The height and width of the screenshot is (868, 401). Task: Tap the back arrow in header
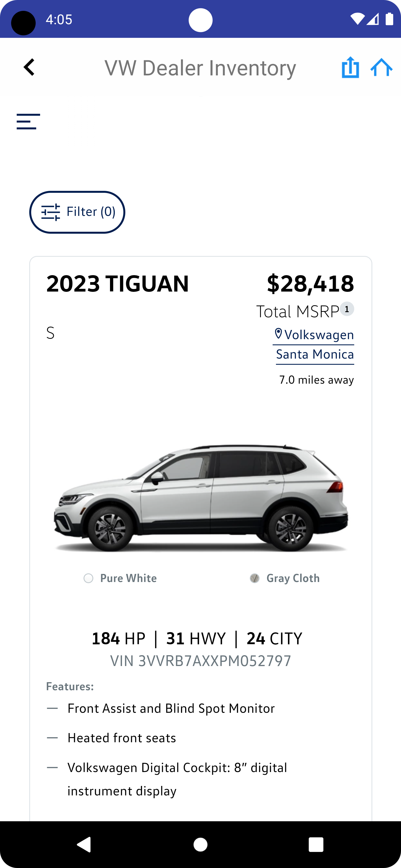[29, 67]
